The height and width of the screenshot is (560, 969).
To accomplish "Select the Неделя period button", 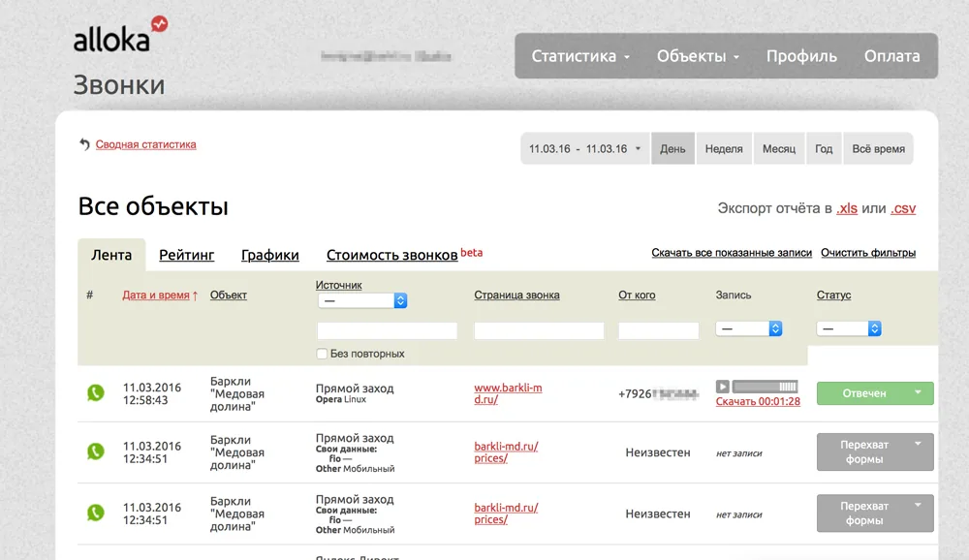I will (724, 148).
